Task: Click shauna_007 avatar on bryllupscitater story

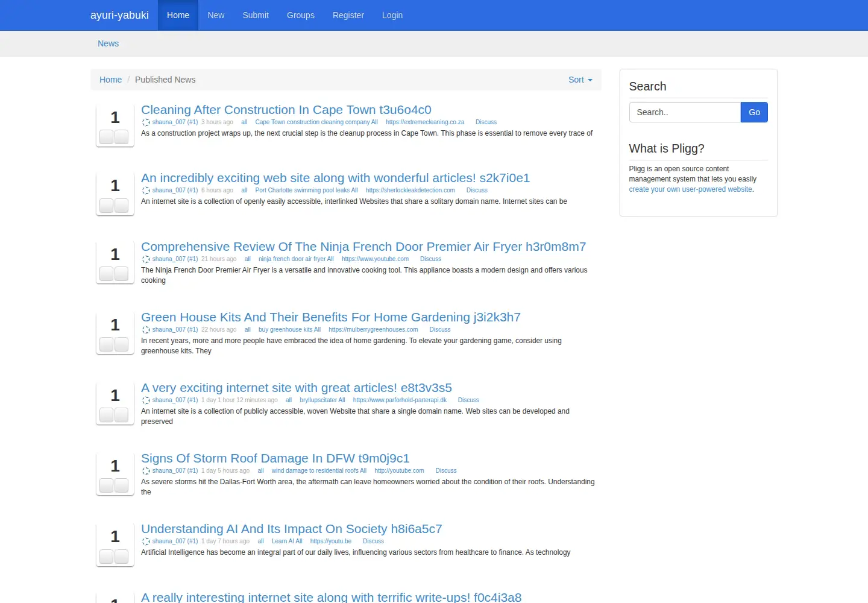Action: [146, 400]
